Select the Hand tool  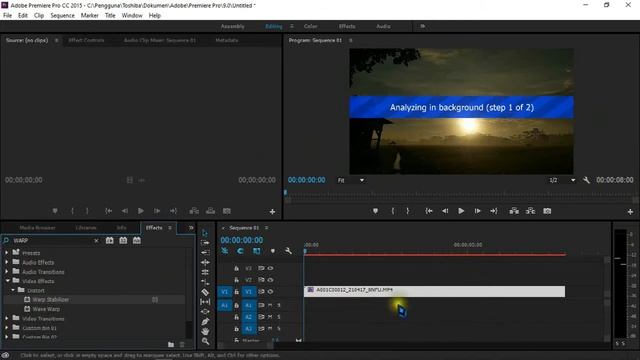[x=205, y=331]
